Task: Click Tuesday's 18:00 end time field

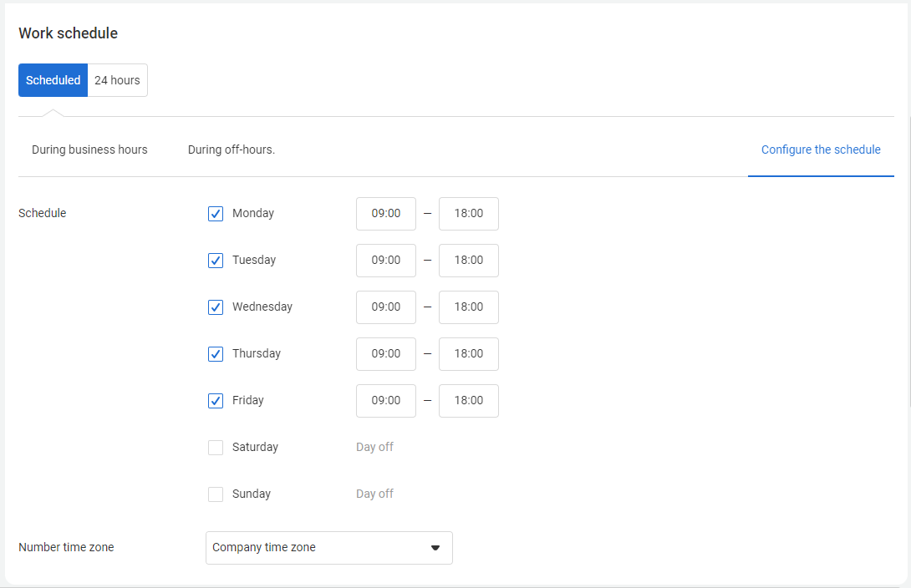Action: 469,261
